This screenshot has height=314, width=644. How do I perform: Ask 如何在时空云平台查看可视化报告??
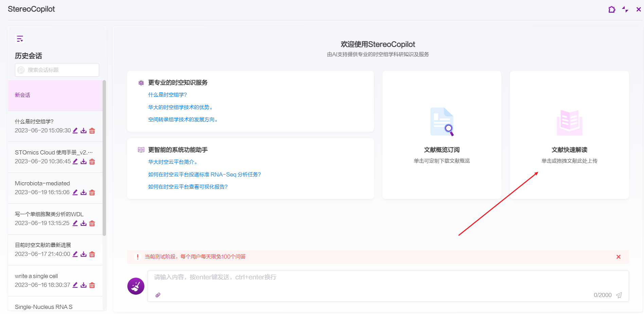pyautogui.click(x=188, y=187)
